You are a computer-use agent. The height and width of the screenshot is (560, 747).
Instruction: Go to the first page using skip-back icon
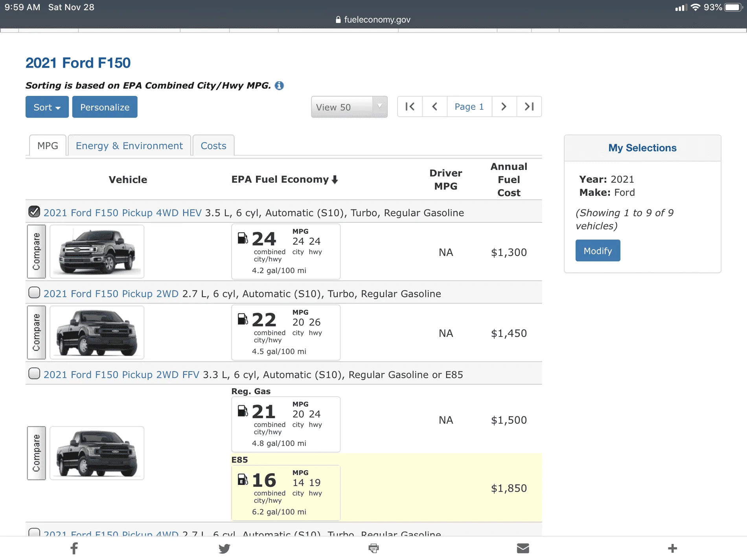410,106
